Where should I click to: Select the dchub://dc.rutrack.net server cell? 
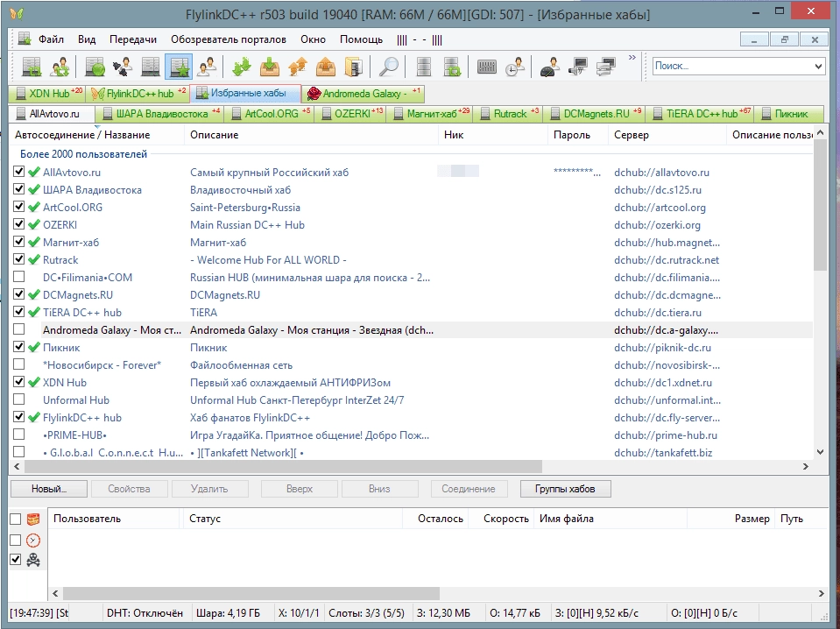tap(667, 260)
